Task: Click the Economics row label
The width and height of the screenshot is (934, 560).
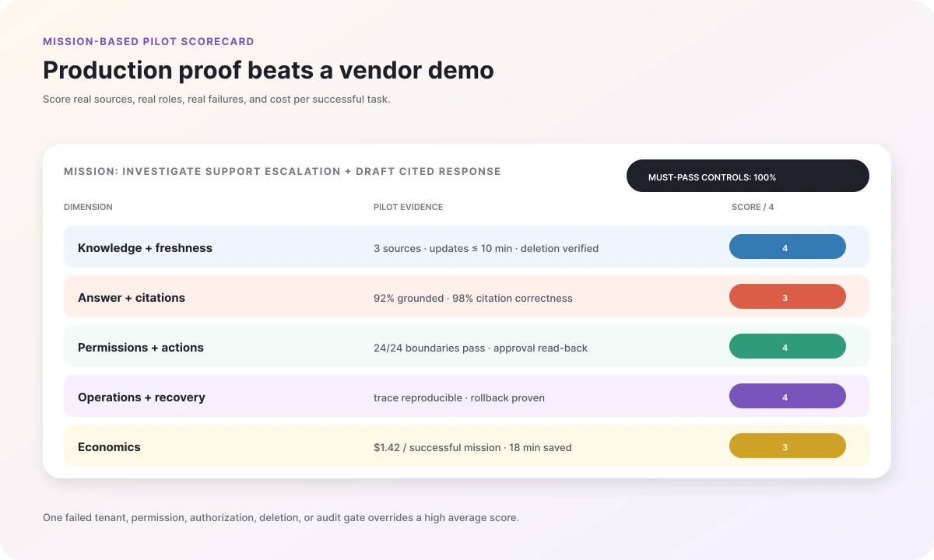Action: pos(109,447)
